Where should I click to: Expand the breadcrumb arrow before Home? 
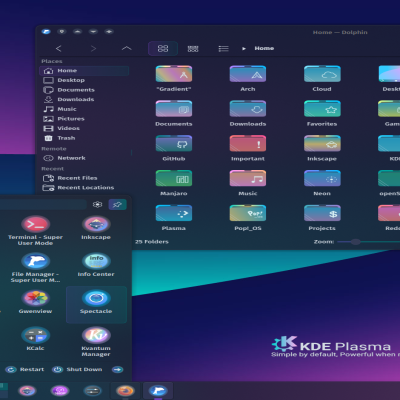click(x=244, y=49)
